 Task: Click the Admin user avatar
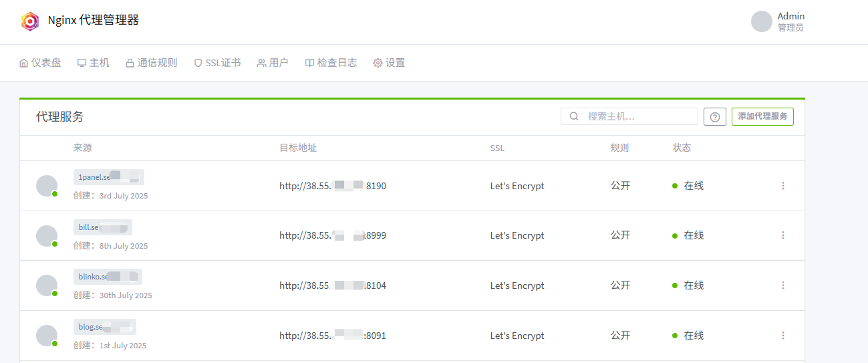pyautogui.click(x=761, y=21)
